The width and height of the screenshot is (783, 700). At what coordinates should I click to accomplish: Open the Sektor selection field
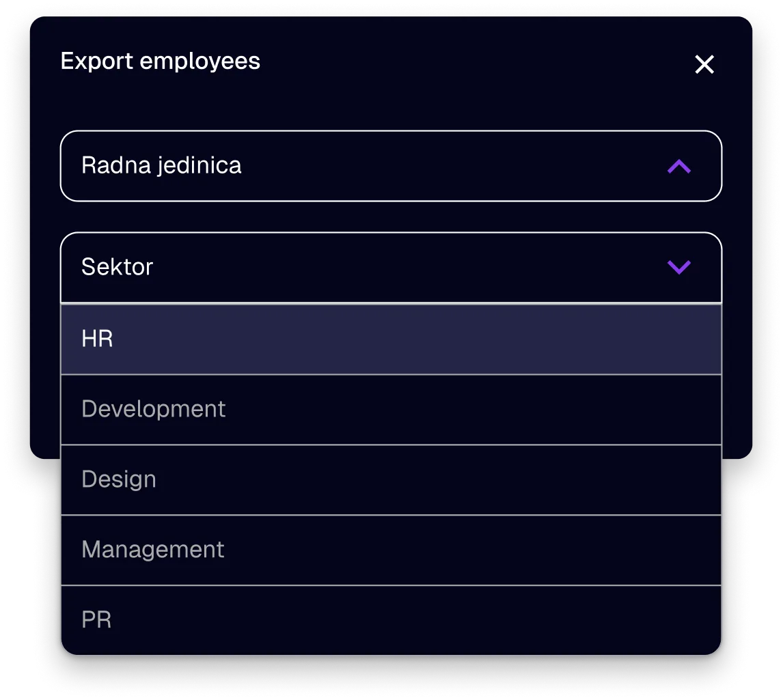coord(391,267)
